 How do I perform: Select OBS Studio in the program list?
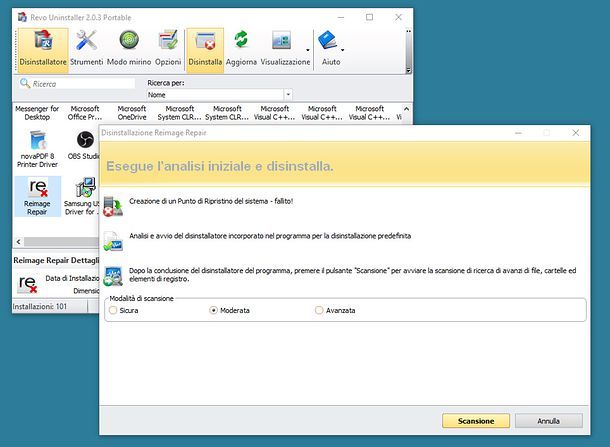click(x=83, y=146)
